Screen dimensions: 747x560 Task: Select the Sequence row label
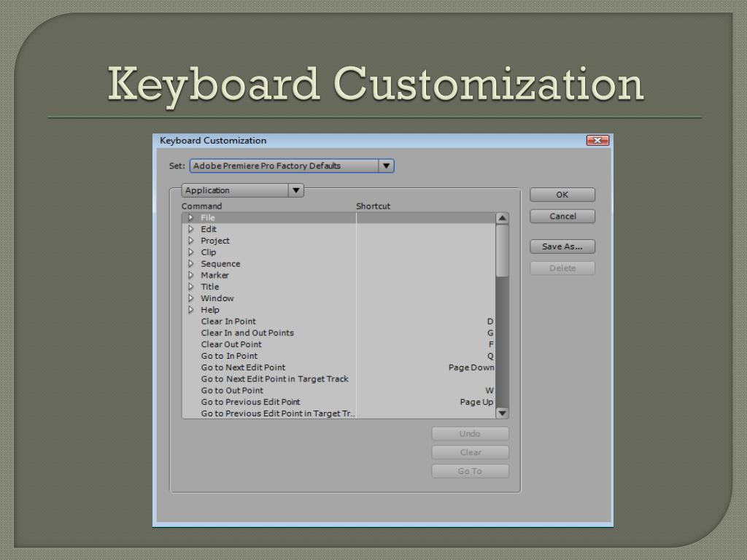pyautogui.click(x=220, y=263)
